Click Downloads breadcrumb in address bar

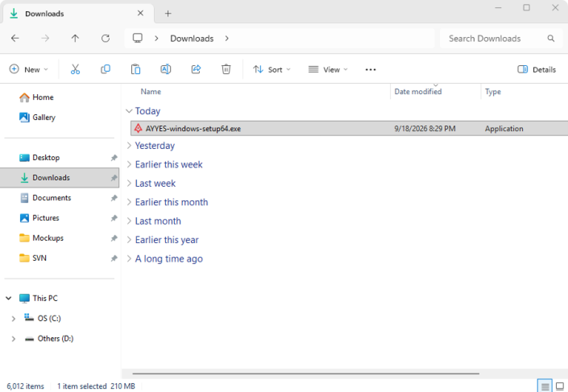point(192,39)
